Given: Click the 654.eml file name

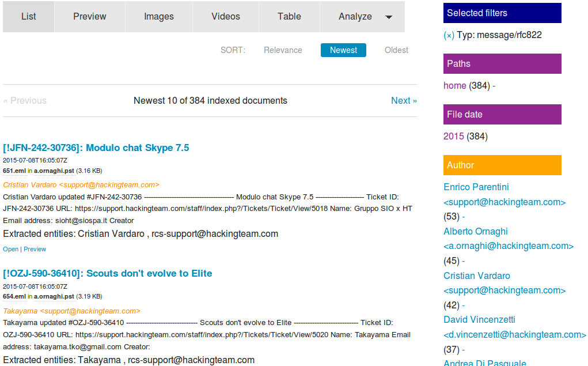Looking at the screenshot, I should (x=14, y=297).
